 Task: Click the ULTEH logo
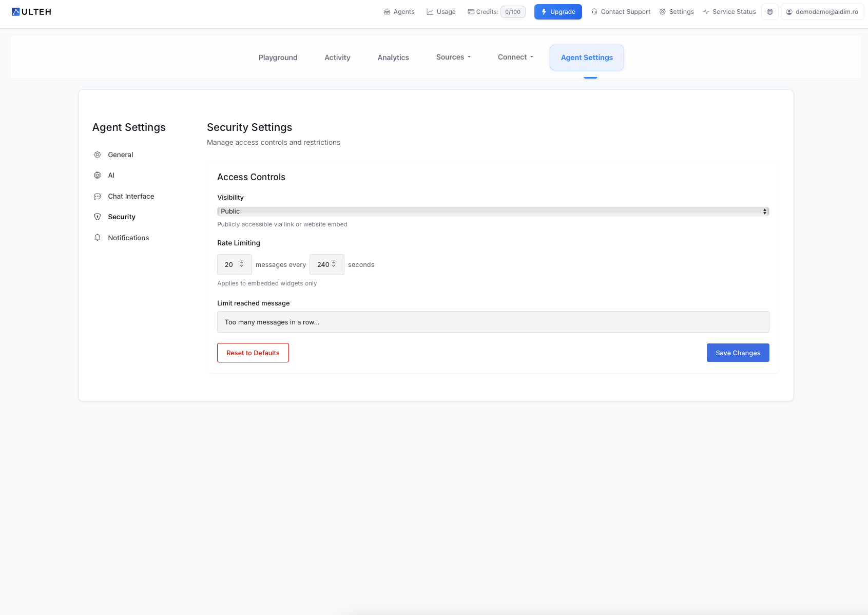coord(31,11)
